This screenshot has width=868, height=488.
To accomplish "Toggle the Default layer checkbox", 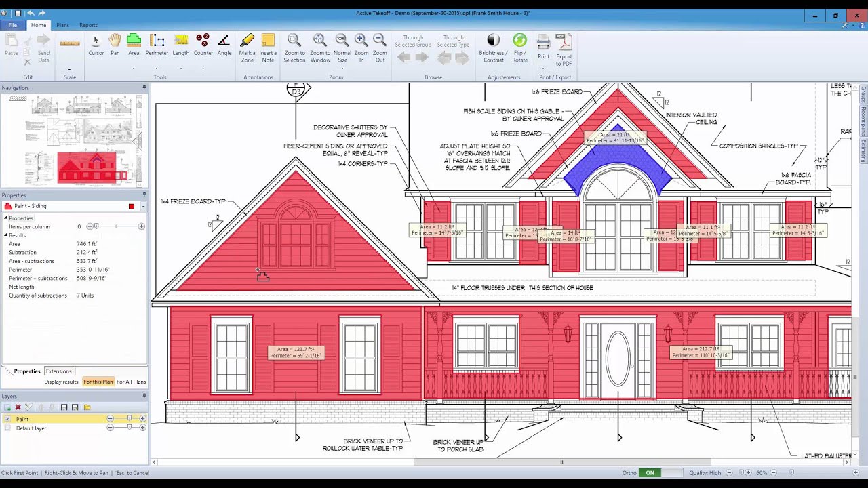I will pyautogui.click(x=7, y=428).
